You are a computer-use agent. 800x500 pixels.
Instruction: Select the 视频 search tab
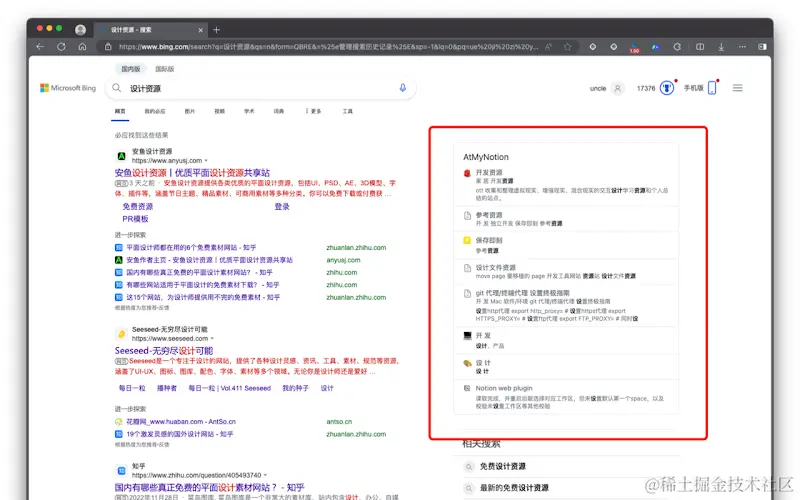click(x=219, y=111)
